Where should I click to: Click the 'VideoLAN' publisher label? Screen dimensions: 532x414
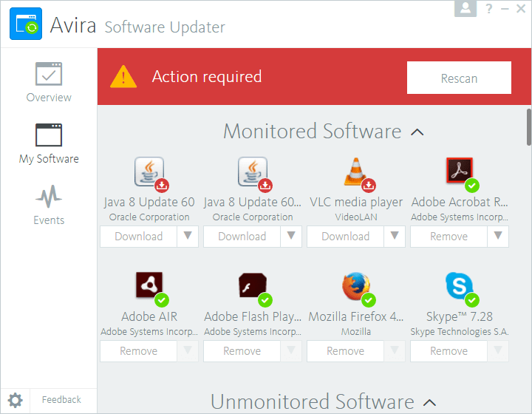[356, 217]
